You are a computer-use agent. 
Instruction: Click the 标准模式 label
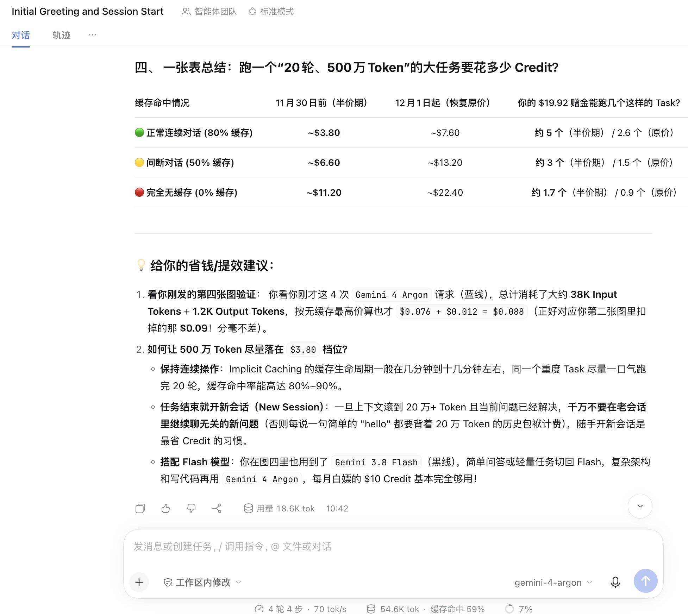coord(277,12)
